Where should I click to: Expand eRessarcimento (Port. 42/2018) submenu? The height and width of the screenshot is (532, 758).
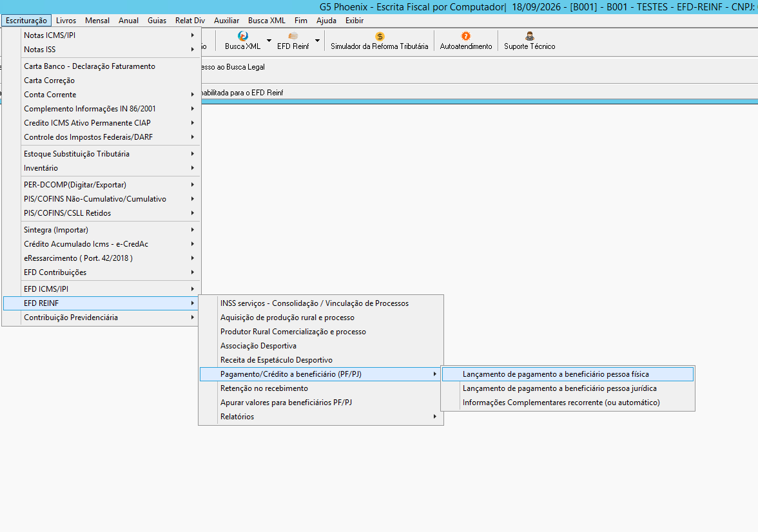(x=102, y=258)
